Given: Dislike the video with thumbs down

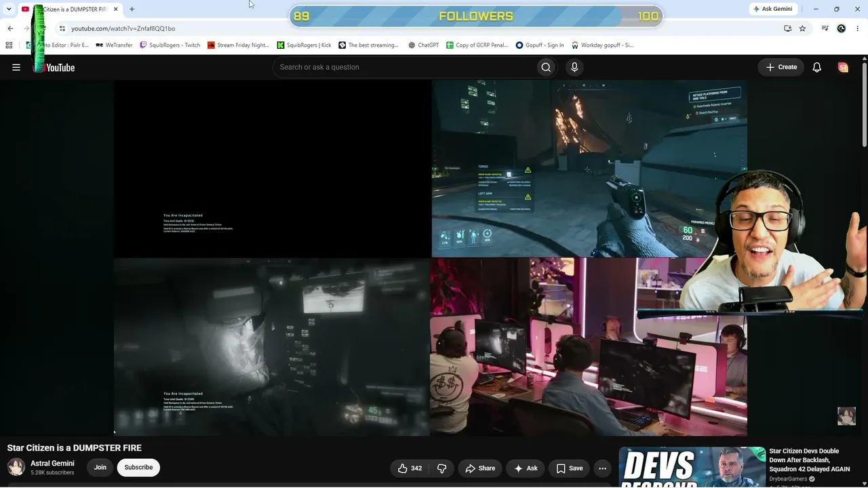Looking at the screenshot, I should pyautogui.click(x=442, y=468).
